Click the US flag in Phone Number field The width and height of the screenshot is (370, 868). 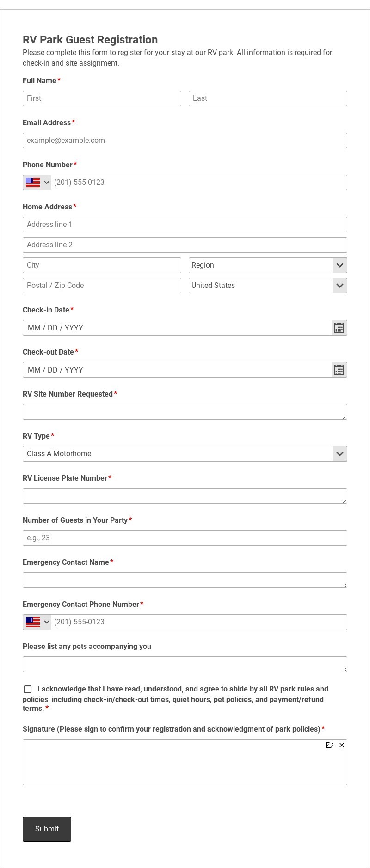click(x=33, y=183)
